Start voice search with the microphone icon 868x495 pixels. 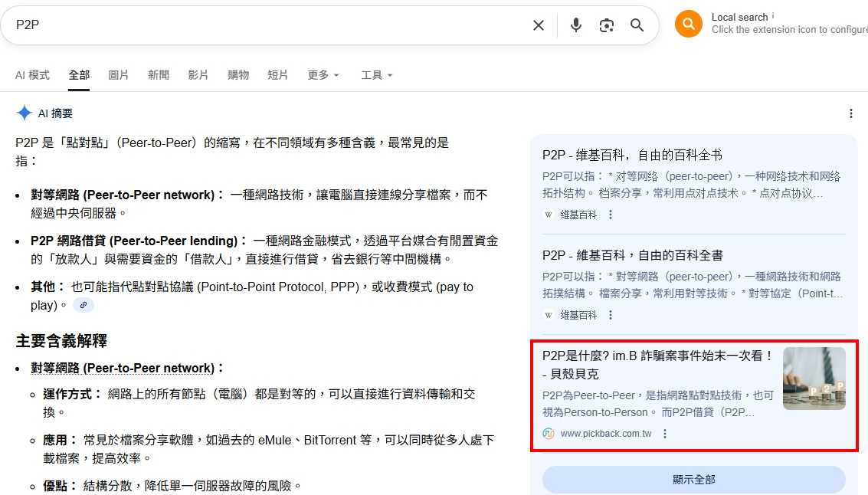(575, 25)
